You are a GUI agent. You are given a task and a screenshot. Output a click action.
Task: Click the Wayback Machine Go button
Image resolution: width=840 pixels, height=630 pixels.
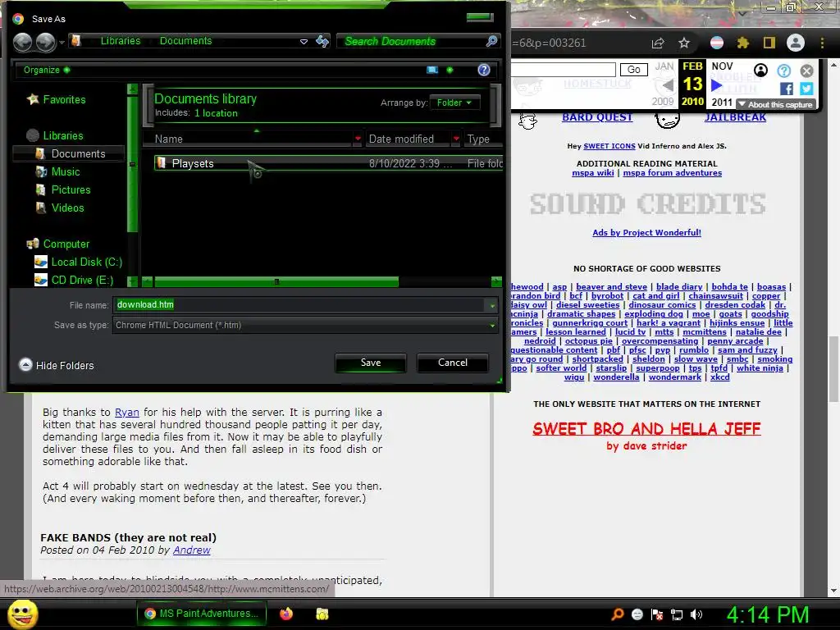tap(634, 70)
